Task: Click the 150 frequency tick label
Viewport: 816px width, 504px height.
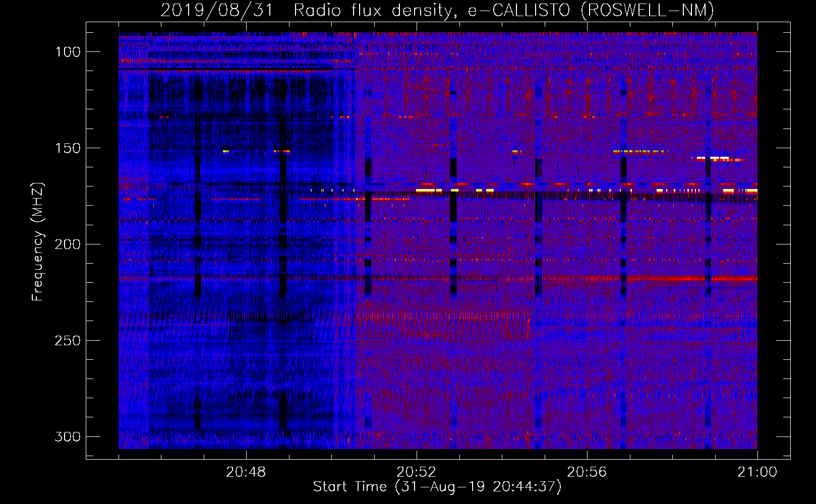Action: (x=68, y=148)
